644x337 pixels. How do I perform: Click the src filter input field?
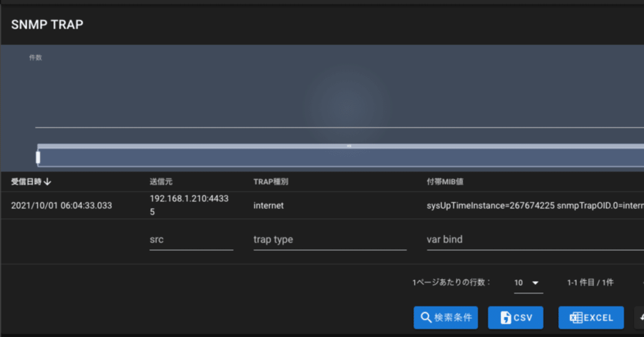coord(191,239)
